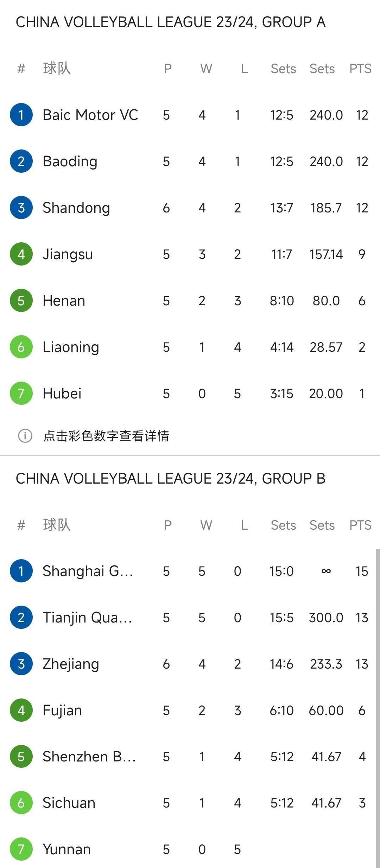The width and height of the screenshot is (380, 868).
Task: Tap the Group A league title heading
Action: (x=171, y=22)
